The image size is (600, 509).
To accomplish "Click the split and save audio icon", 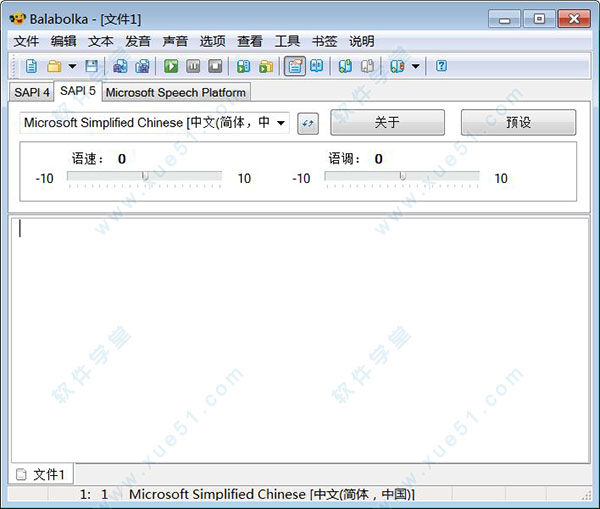I will coord(142,66).
